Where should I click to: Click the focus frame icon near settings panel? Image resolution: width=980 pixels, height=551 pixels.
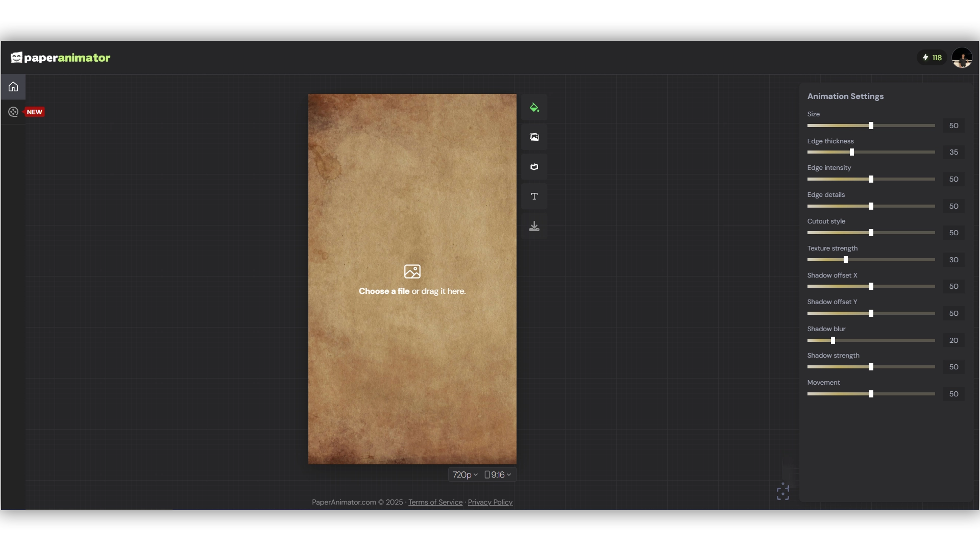[783, 492]
